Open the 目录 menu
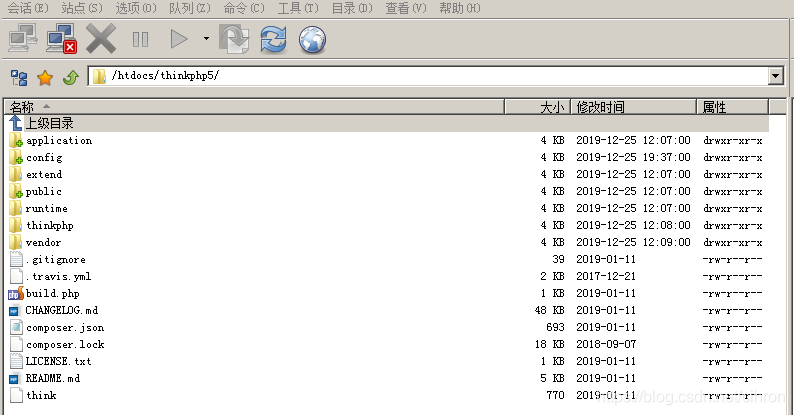 (351, 8)
